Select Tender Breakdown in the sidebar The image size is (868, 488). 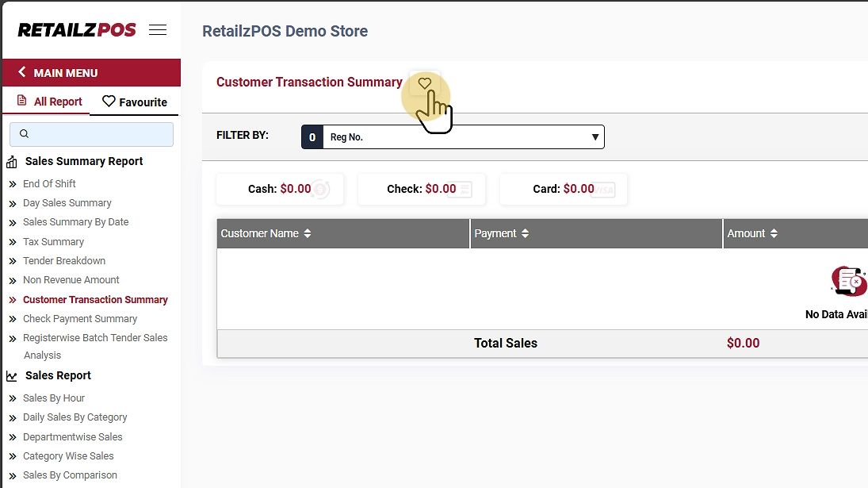64,261
